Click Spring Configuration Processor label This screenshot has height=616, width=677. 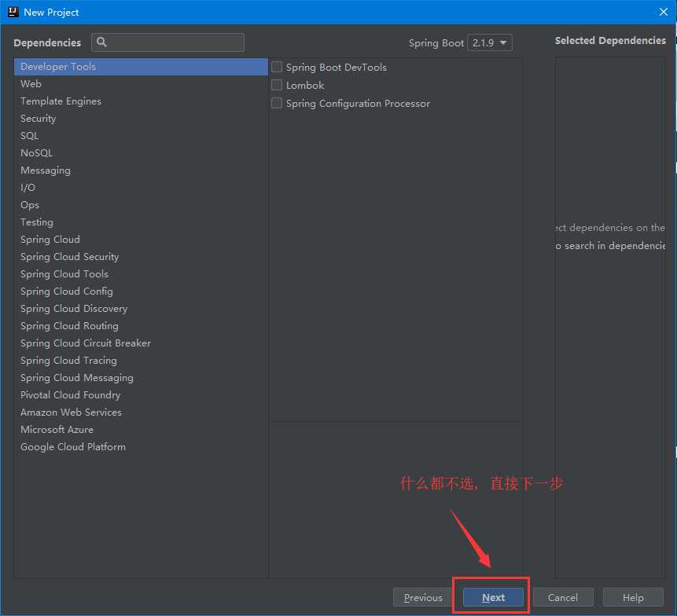358,104
